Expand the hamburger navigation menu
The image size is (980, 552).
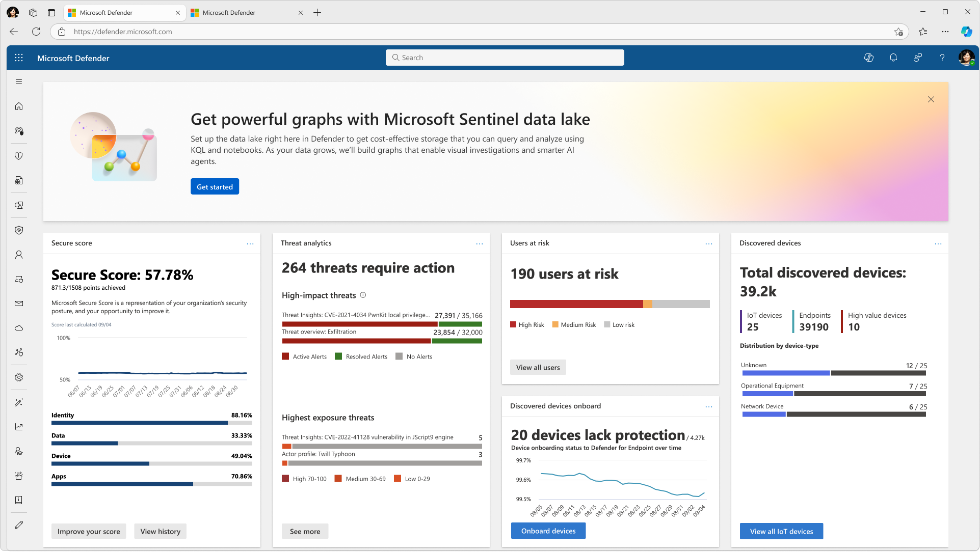coord(19,82)
